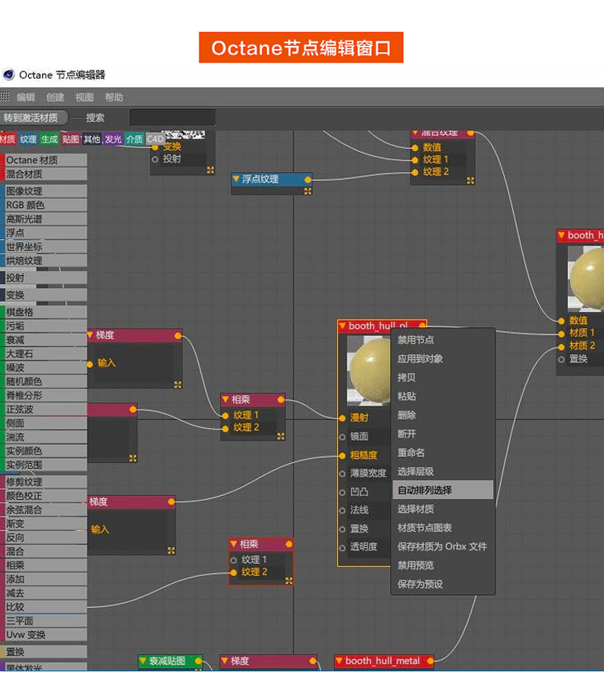Add 三平面 from node list

click(x=44, y=621)
